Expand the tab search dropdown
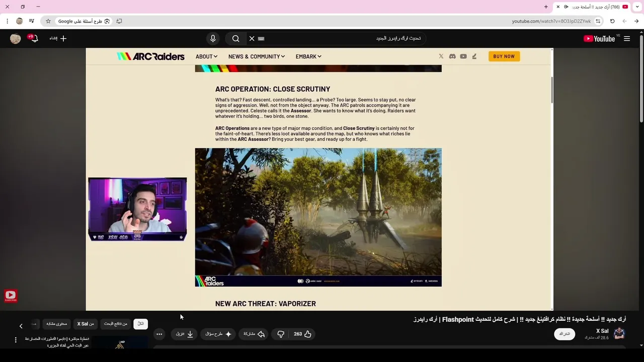The image size is (644, 362). pos(637,7)
